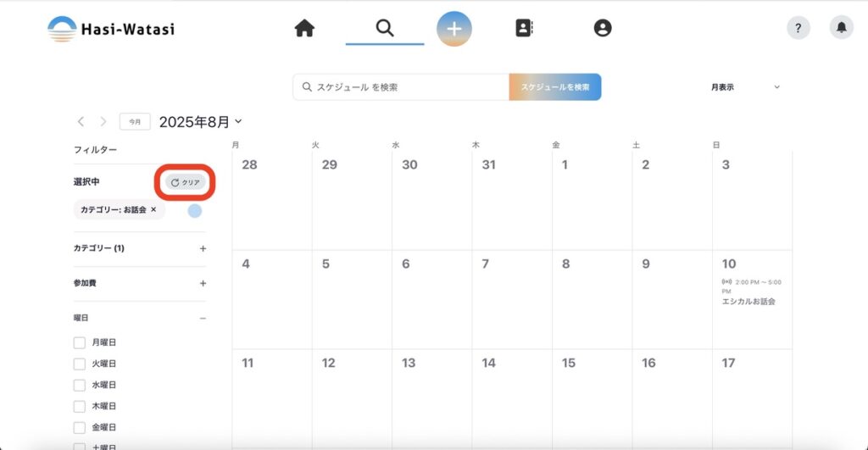
Task: Check the 水曜日 checkbox
Action: (x=80, y=385)
